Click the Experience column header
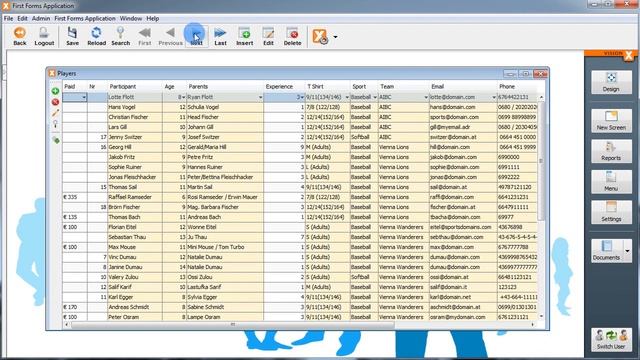 [x=284, y=87]
